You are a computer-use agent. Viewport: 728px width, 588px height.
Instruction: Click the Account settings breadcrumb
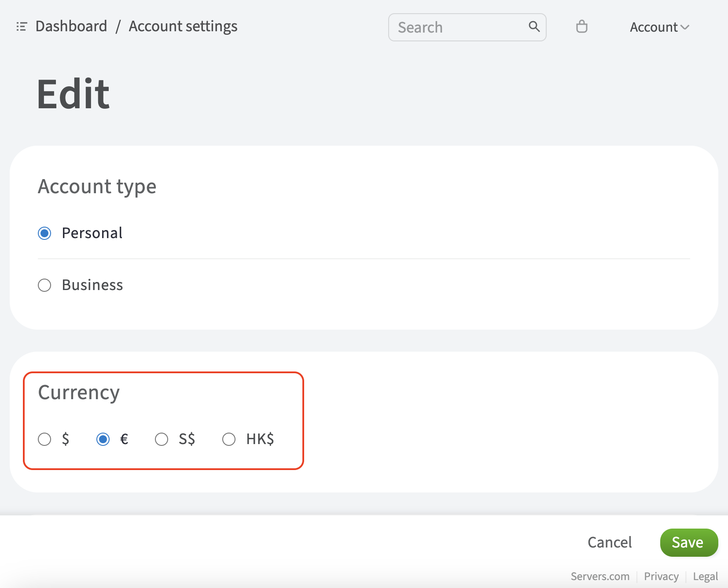183,26
